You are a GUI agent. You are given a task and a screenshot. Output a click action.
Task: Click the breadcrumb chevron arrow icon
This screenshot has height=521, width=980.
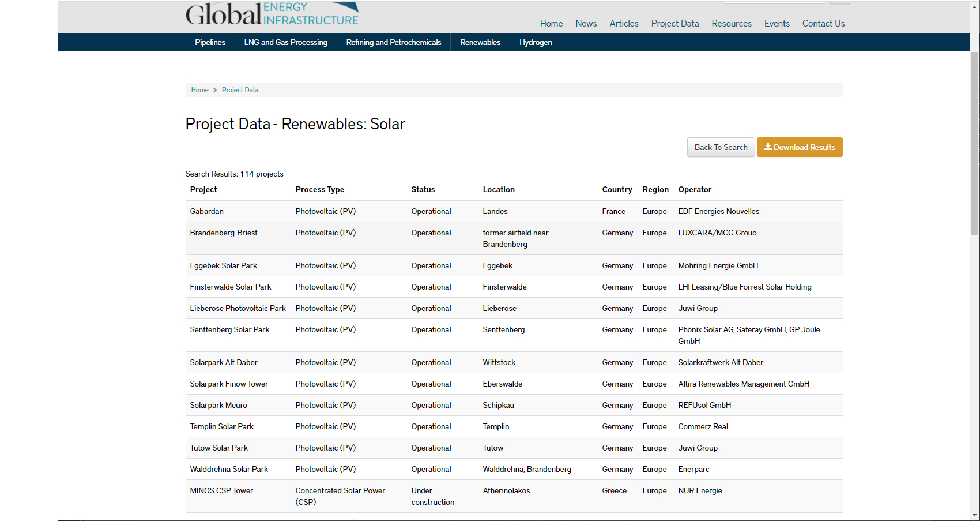[x=215, y=90]
